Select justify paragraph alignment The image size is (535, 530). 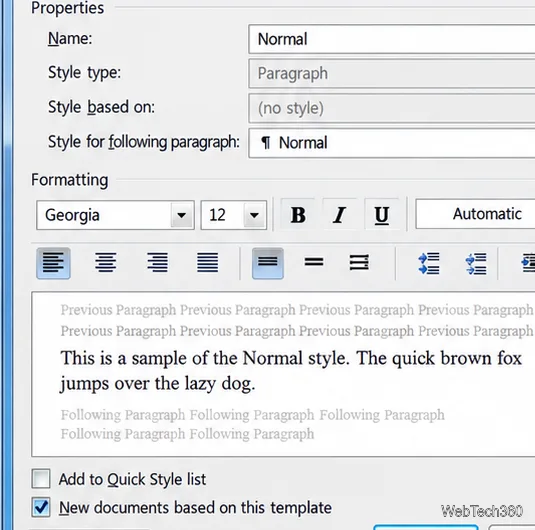coord(207,263)
